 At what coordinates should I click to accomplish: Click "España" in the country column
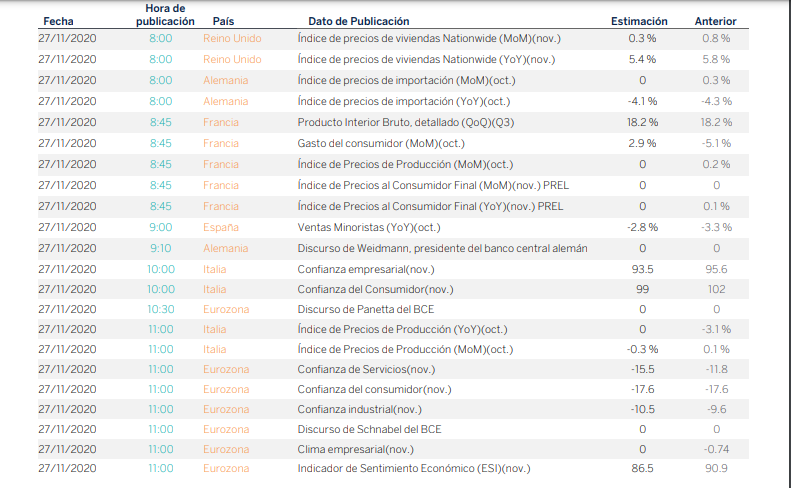tap(221, 227)
